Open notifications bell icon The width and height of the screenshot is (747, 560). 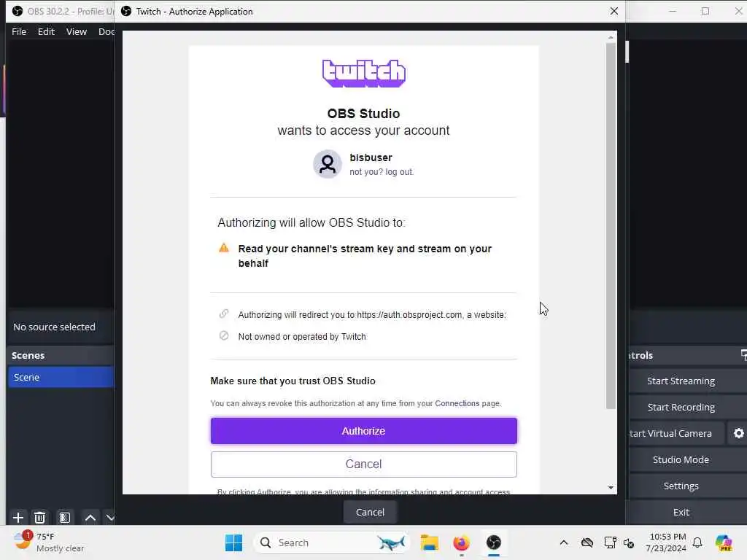coord(697,542)
